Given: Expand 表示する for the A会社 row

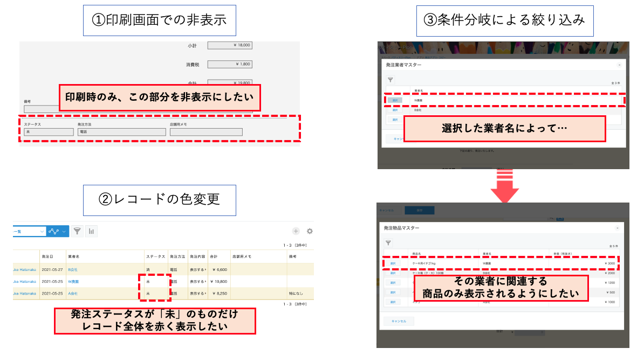Looking at the screenshot, I should 198,294.
